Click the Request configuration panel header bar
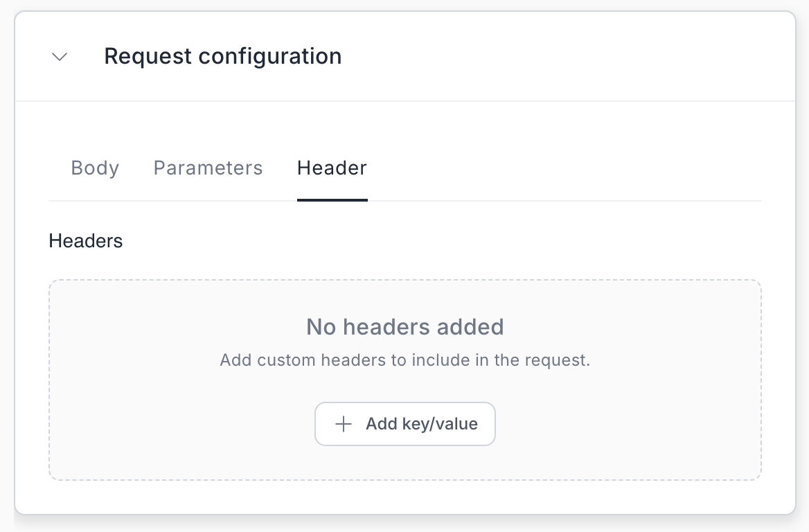Viewport: 809px width, 532px height. [x=554, y=57]
